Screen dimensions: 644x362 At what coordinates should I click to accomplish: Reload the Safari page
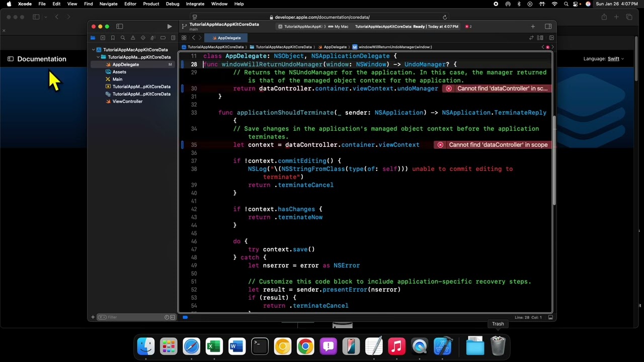[445, 17]
